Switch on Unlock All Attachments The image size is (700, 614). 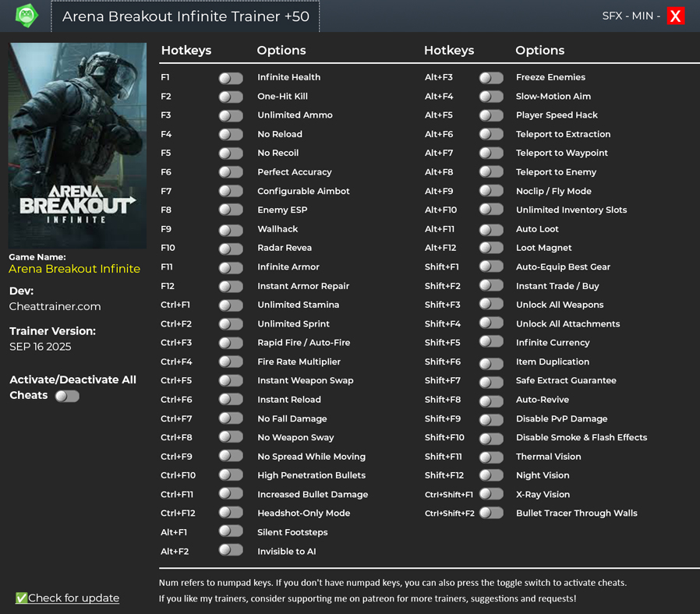pyautogui.click(x=491, y=323)
